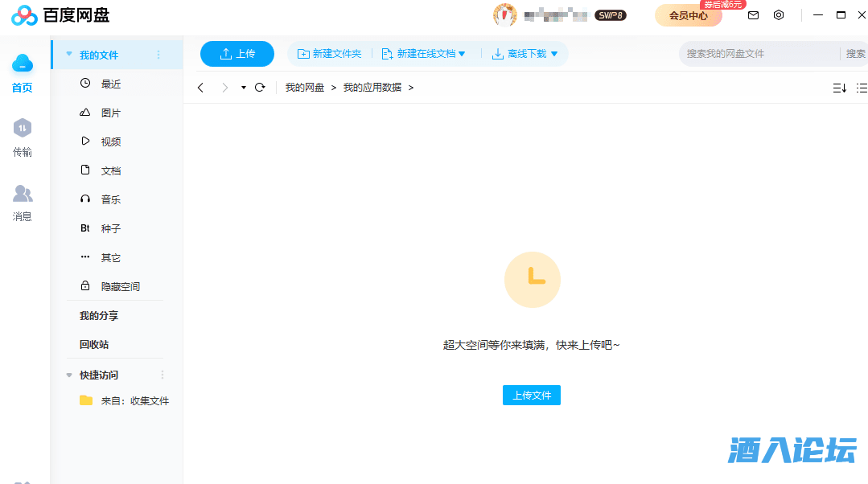
Task: Select the 首页 home icon
Action: coord(22,63)
